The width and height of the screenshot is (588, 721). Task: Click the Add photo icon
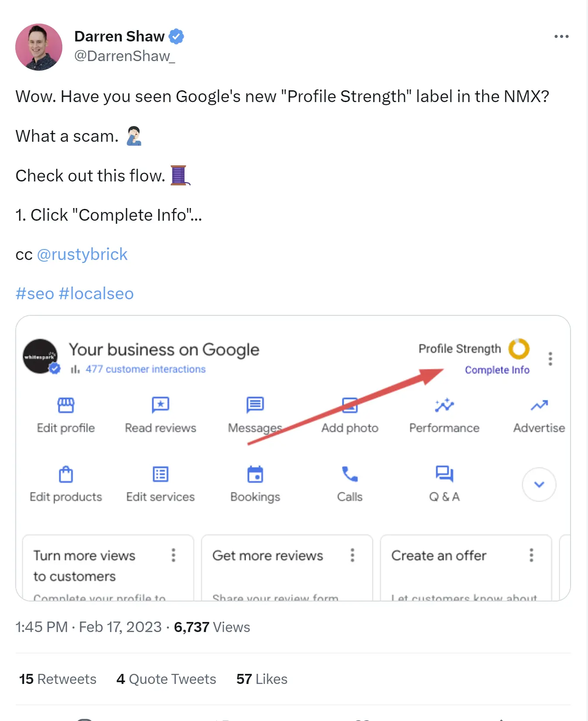(349, 405)
